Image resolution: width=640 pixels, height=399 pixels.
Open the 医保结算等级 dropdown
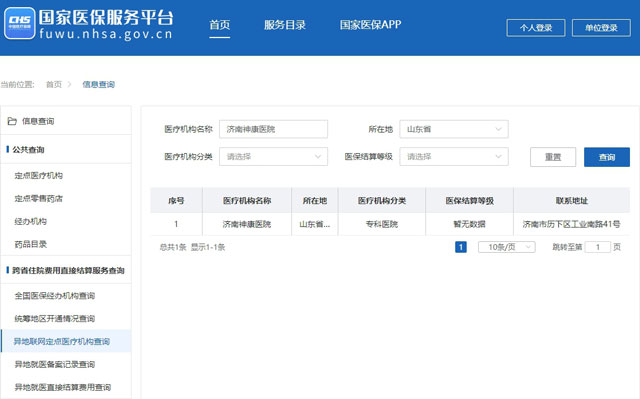point(454,157)
